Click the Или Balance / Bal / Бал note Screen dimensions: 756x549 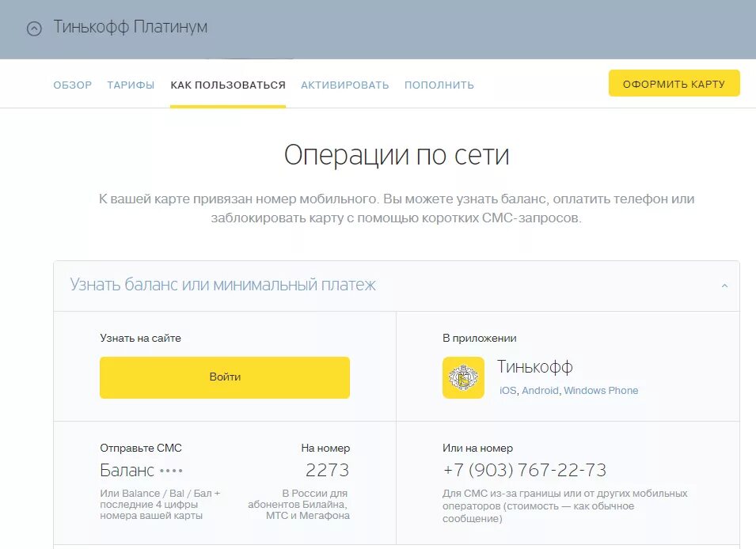tap(160, 505)
